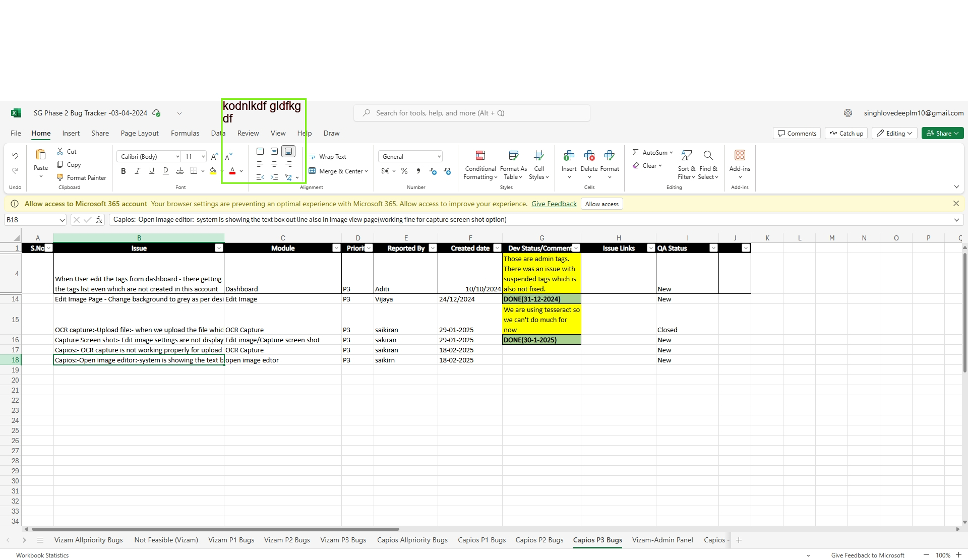The image size is (968, 560).
Task: Activate the Format Painter
Action: [x=81, y=177]
